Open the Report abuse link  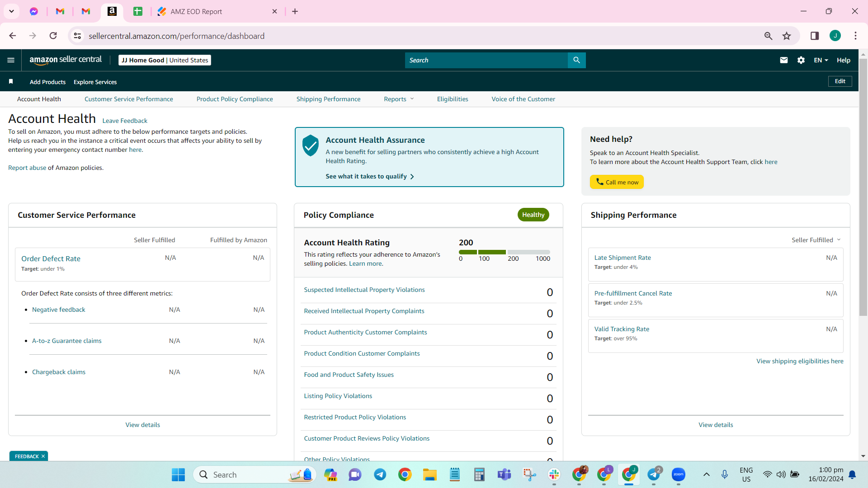tap(27, 168)
